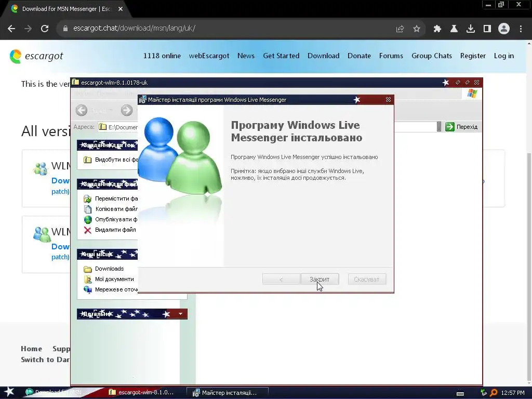Click the Закрити button in the installer
The image size is (532, 399).
pos(320,279)
